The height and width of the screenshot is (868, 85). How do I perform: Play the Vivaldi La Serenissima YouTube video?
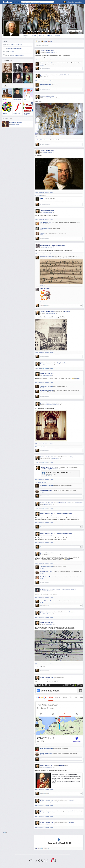(x=43, y=779)
